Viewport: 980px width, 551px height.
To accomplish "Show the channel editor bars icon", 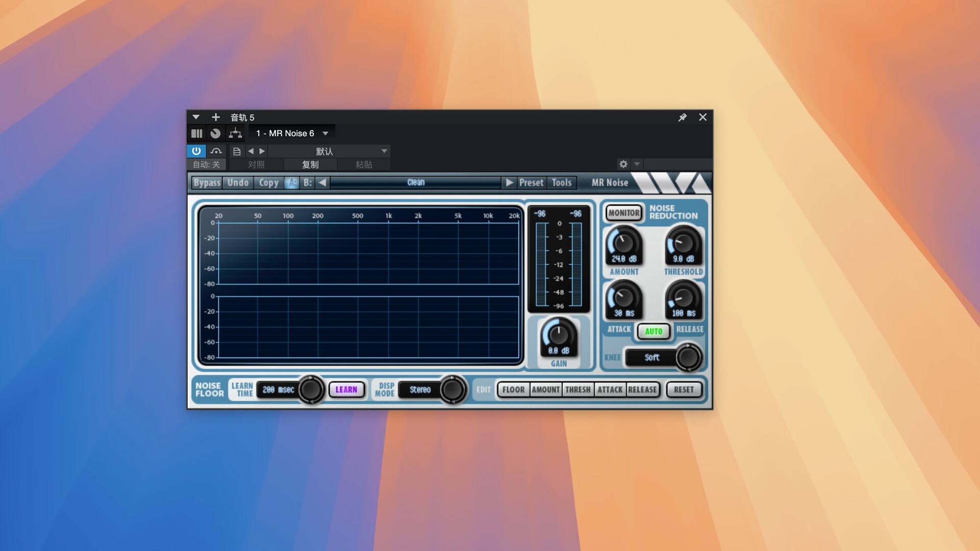I will pyautogui.click(x=197, y=134).
